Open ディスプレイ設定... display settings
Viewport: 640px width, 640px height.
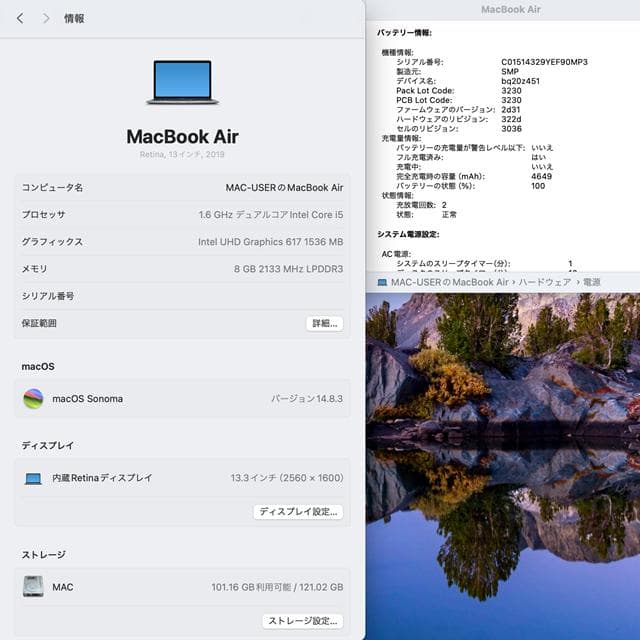[298, 511]
